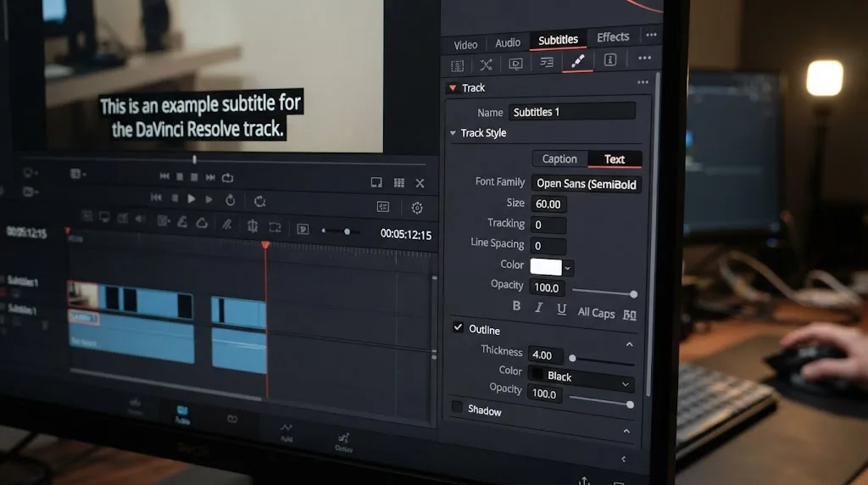Click the Tracking value field

click(548, 225)
